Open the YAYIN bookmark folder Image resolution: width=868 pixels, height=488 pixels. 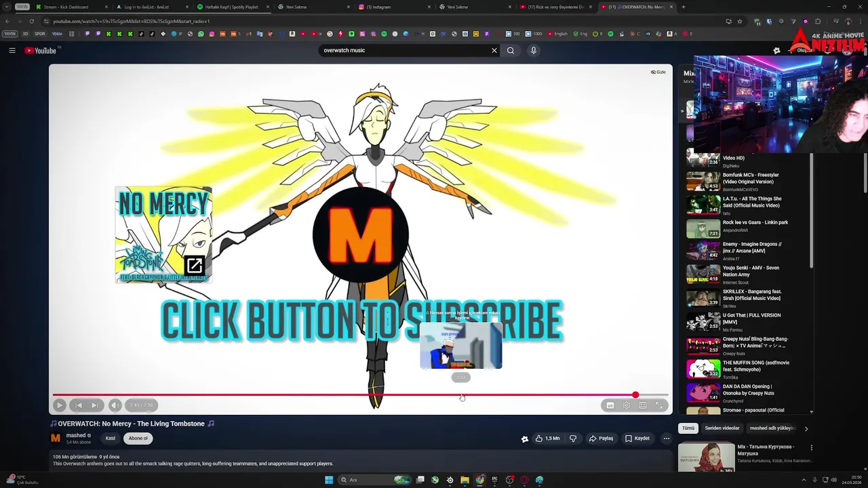(x=9, y=33)
